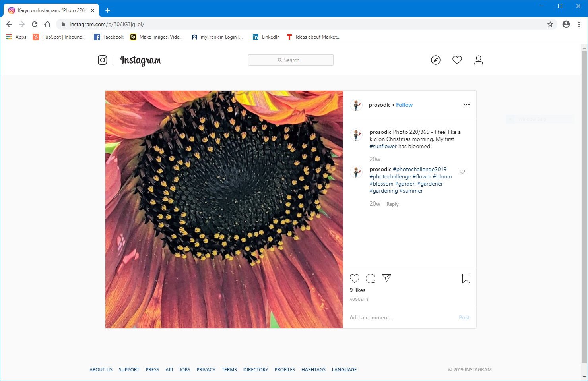Click the AUGUST 8 post date

click(359, 300)
